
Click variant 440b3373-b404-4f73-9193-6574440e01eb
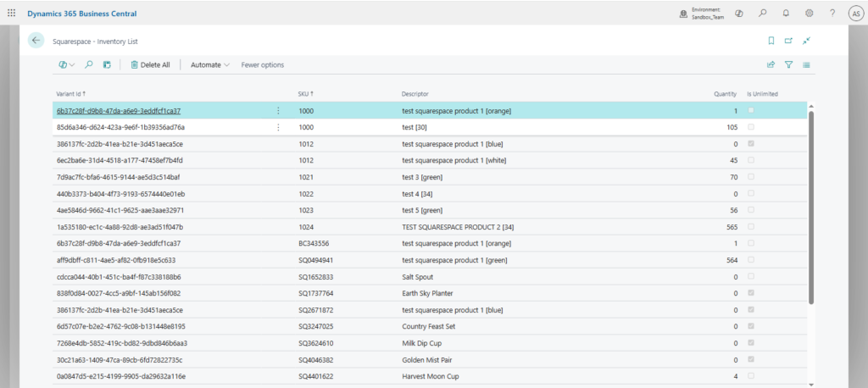(120, 194)
